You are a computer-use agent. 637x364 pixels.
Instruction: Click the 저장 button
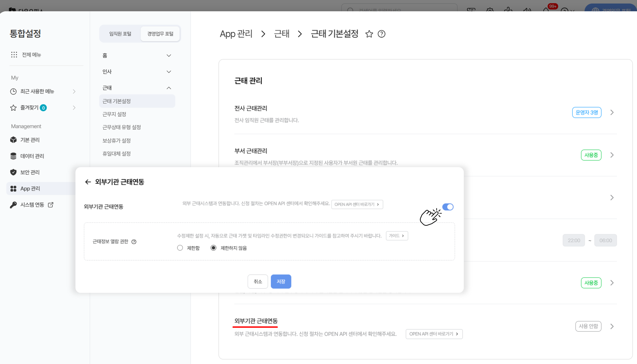click(x=281, y=282)
